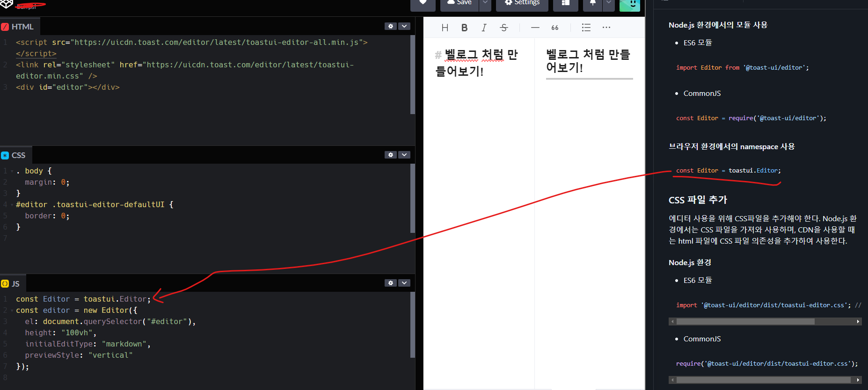Click the heart love button in header

(423, 4)
